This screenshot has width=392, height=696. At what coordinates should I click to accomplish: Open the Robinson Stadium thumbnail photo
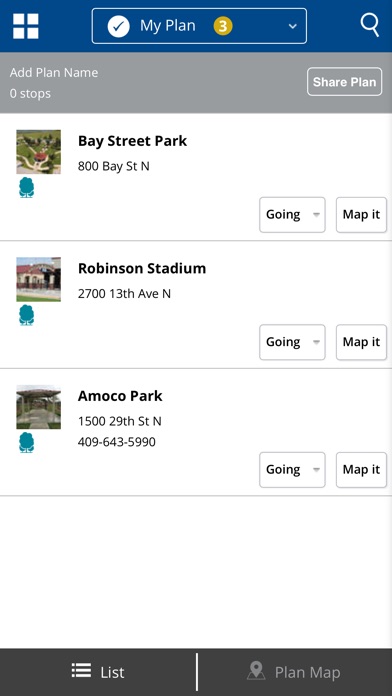click(39, 279)
